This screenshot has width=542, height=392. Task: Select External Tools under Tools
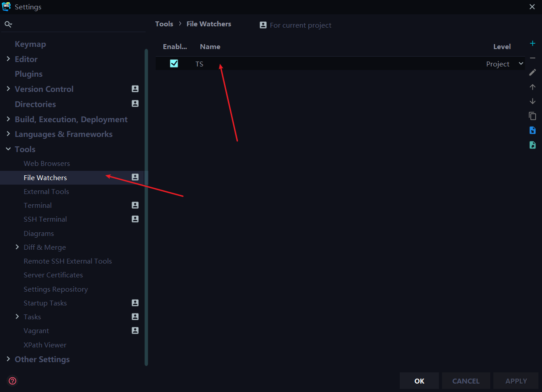click(46, 191)
